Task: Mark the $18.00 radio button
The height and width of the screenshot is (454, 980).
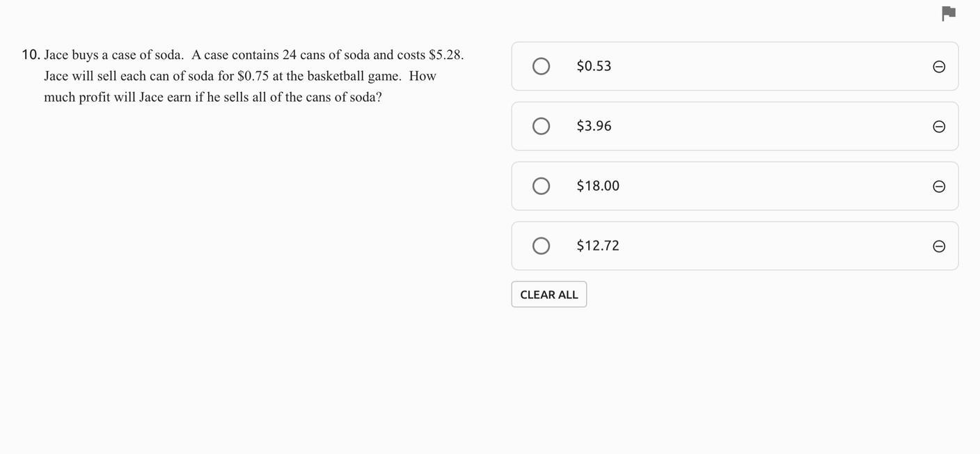Action: pyautogui.click(x=542, y=186)
